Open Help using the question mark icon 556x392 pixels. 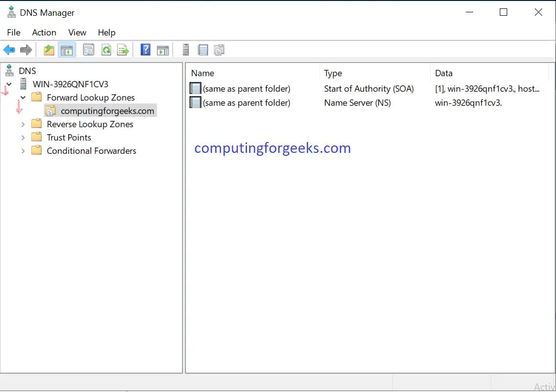[145, 49]
